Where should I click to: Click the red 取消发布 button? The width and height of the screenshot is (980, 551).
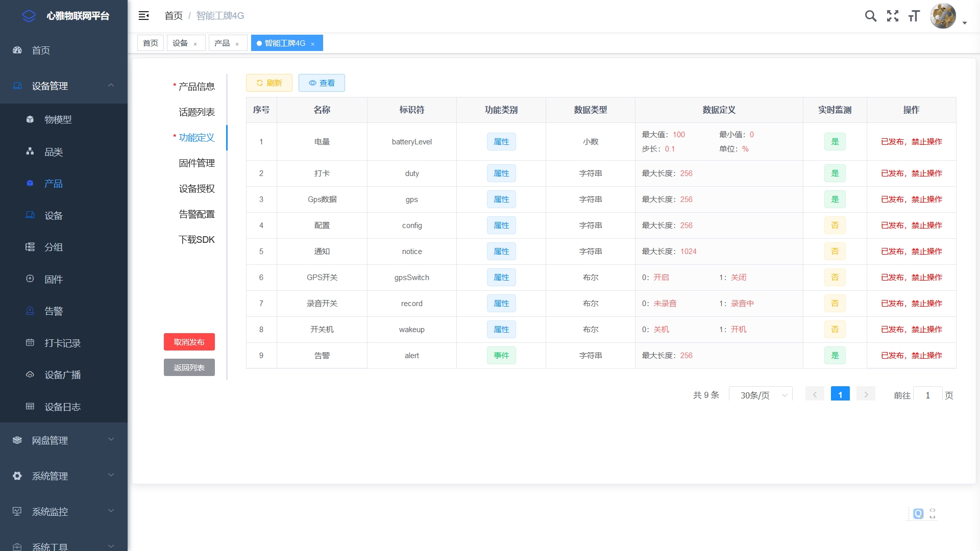189,342
